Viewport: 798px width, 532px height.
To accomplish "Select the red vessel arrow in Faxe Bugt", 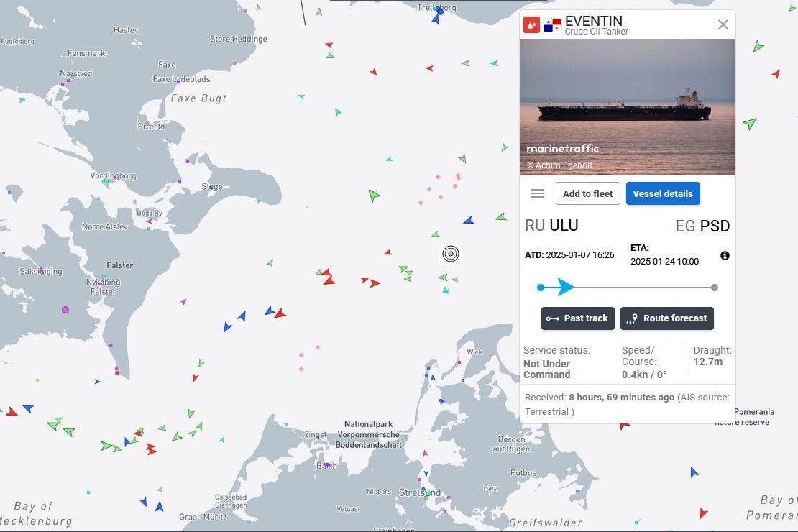I will click(x=373, y=71).
